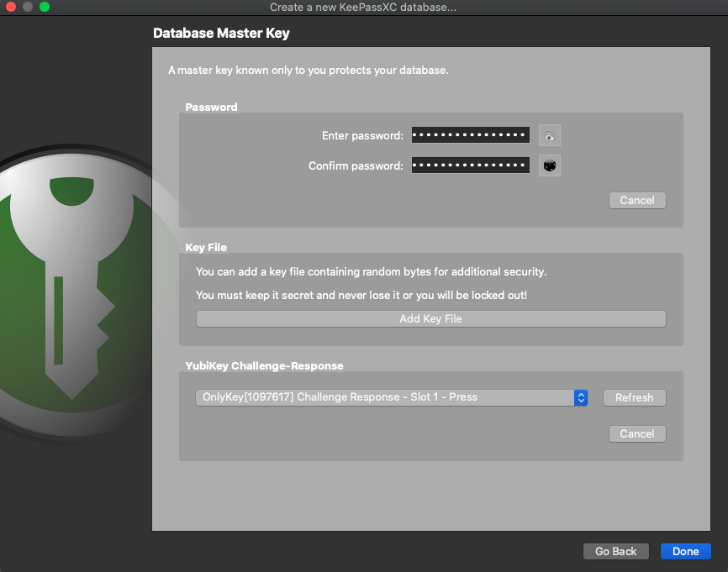Refresh the YubiKey device list
The image size is (728, 572).
tap(634, 397)
